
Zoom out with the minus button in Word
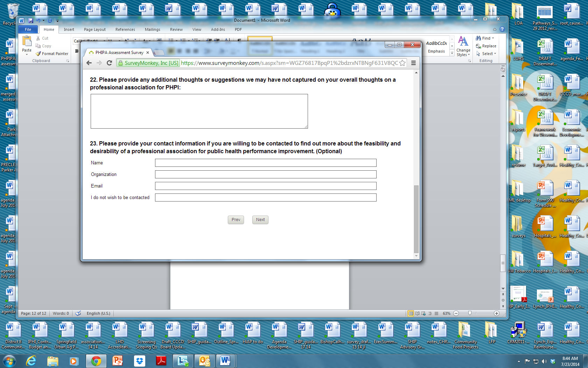coord(456,313)
